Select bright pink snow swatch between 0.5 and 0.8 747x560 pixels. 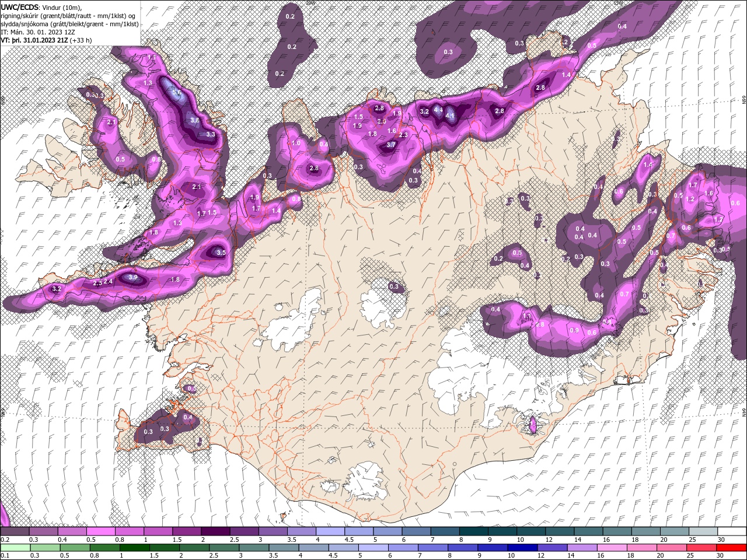pyautogui.click(x=101, y=531)
